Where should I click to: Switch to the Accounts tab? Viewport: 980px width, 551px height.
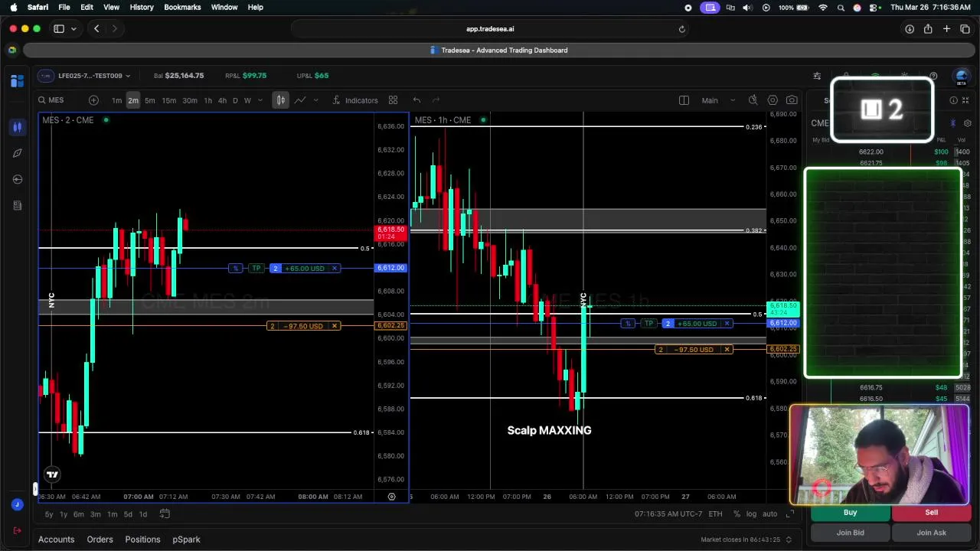point(57,540)
